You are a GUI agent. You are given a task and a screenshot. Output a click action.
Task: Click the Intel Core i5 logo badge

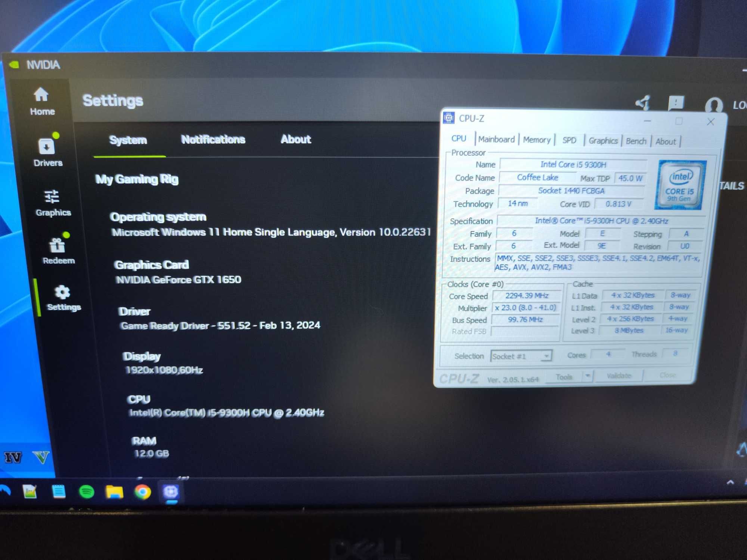coord(680,185)
